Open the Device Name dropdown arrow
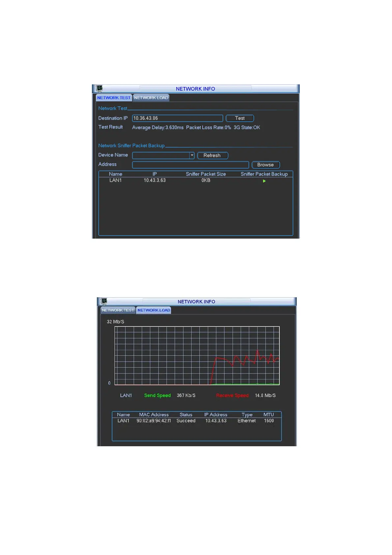Image resolution: width=392 pixels, height=555 pixels. pyautogui.click(x=192, y=155)
